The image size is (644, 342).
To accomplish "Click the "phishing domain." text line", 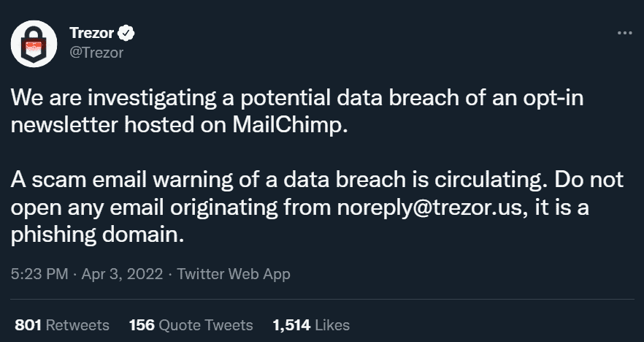I will point(97,235).
